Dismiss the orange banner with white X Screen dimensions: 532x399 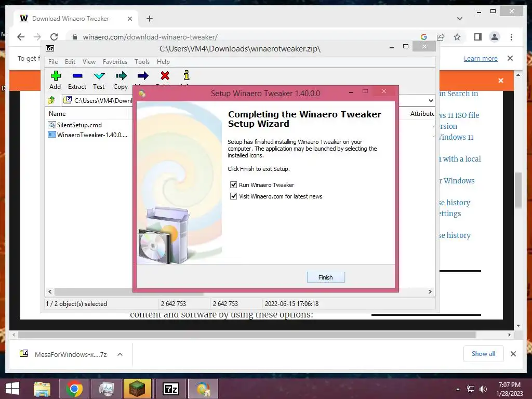click(501, 81)
